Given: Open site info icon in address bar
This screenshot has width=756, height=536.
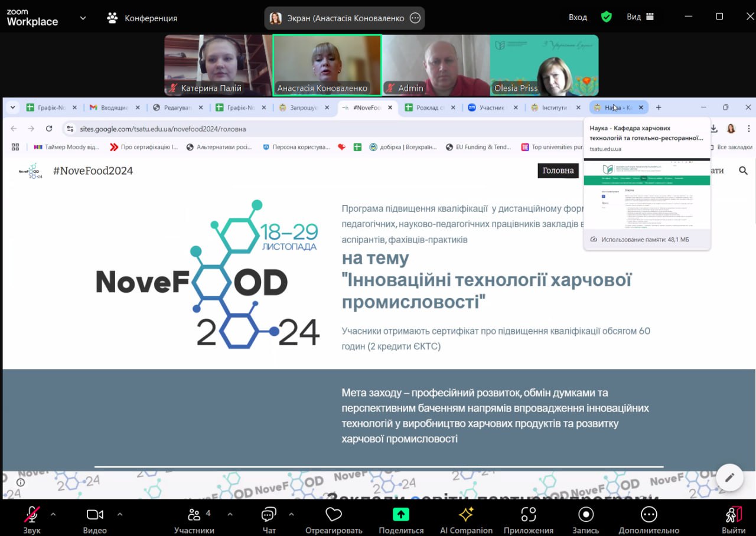Looking at the screenshot, I should point(70,129).
